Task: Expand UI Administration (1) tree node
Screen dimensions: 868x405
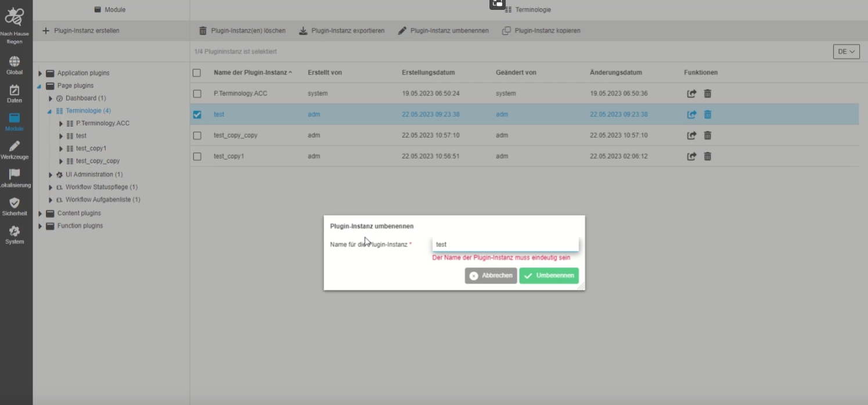Action: coord(51,175)
